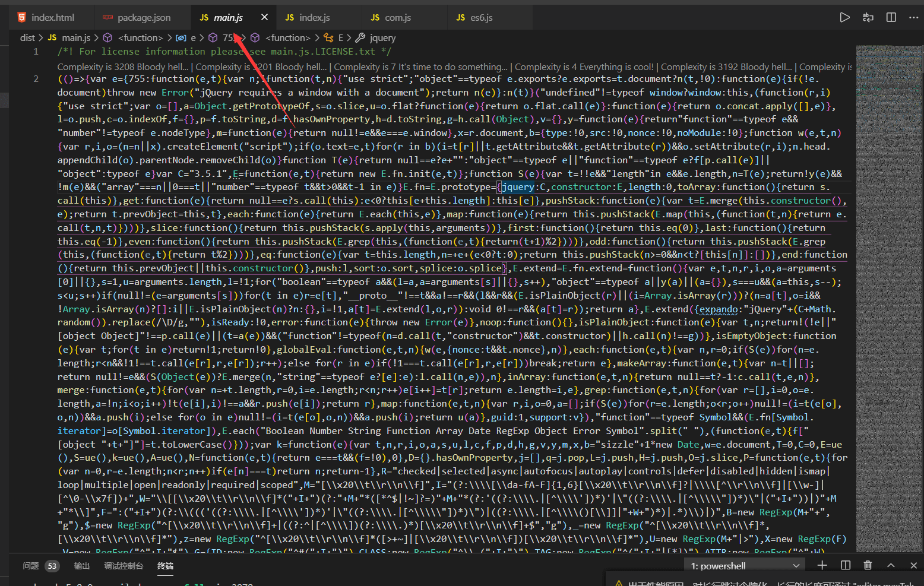Viewport: 924px width, 586px height.
Task: Click the JS icon on com.js tab
Action: point(375,17)
